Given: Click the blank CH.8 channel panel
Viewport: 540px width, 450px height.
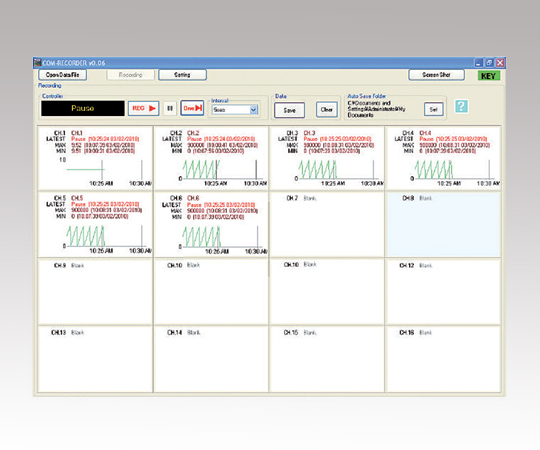Looking at the screenshot, I should pyautogui.click(x=444, y=224).
